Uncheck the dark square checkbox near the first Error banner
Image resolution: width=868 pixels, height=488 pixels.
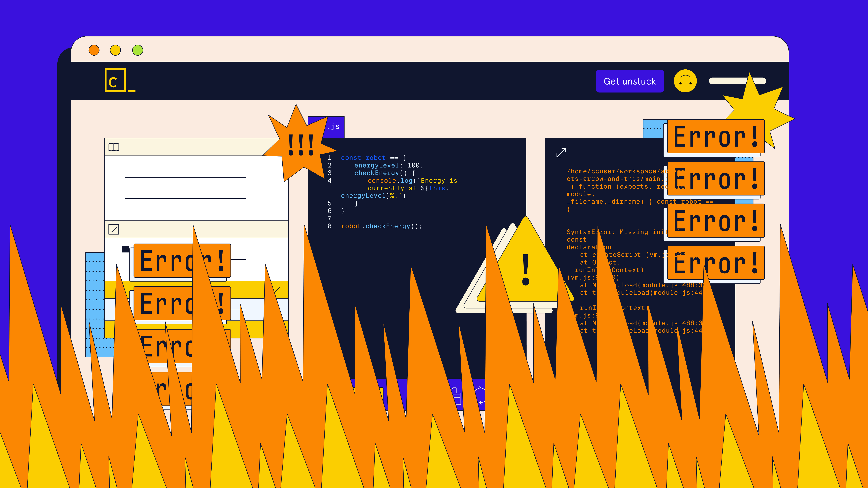(125, 249)
